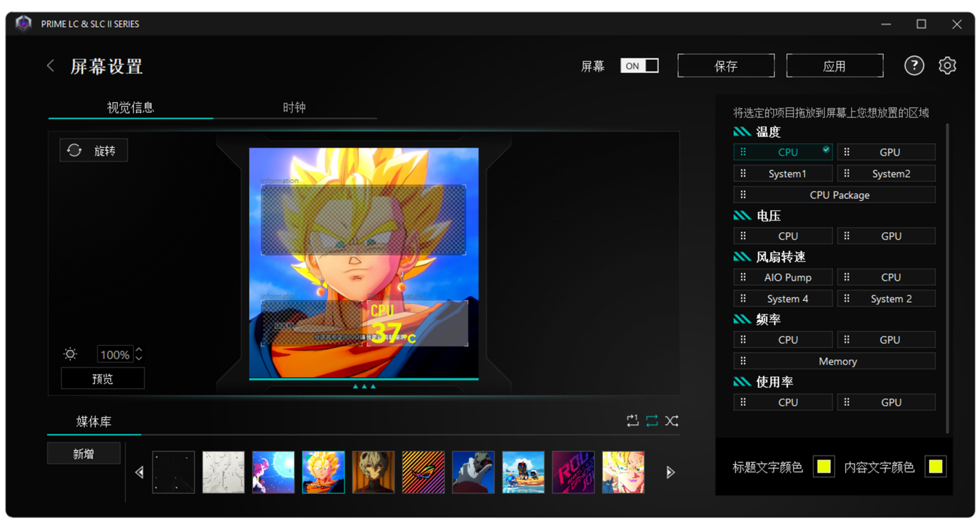
Task: Open the 标题文字颜色 yellow color swatch
Action: tap(823, 466)
